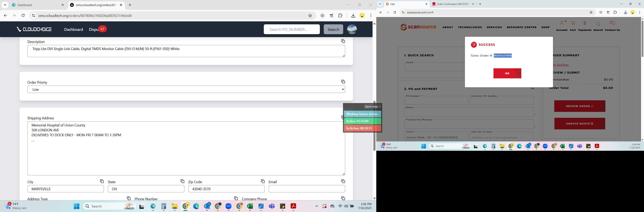Click into the Packing Slip Message field
This screenshot has height=212, width=644.
click(x=469, y=124)
